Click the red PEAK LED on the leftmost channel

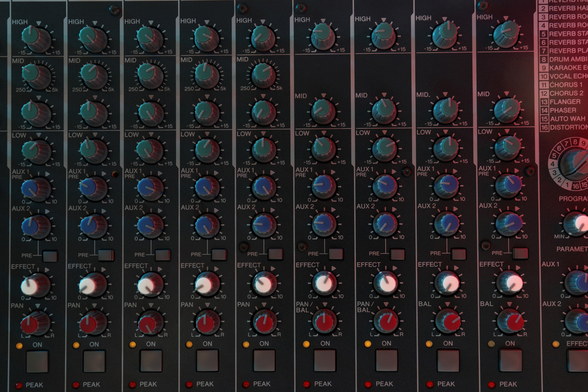[19, 385]
